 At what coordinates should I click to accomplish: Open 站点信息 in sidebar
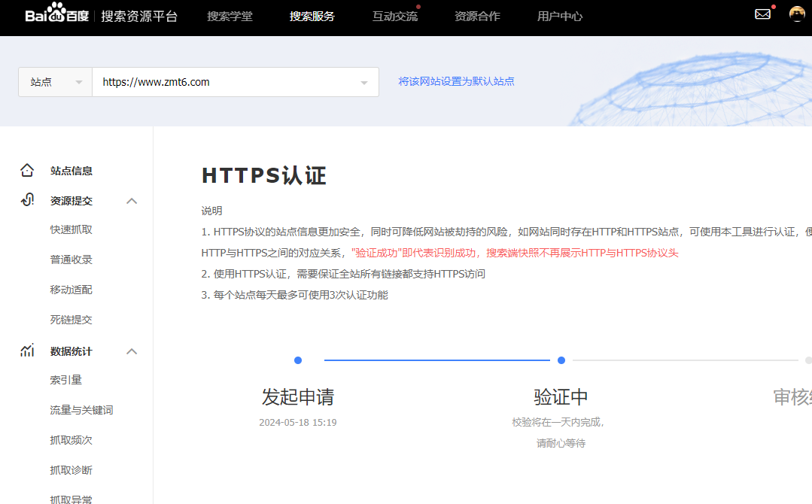coord(71,171)
